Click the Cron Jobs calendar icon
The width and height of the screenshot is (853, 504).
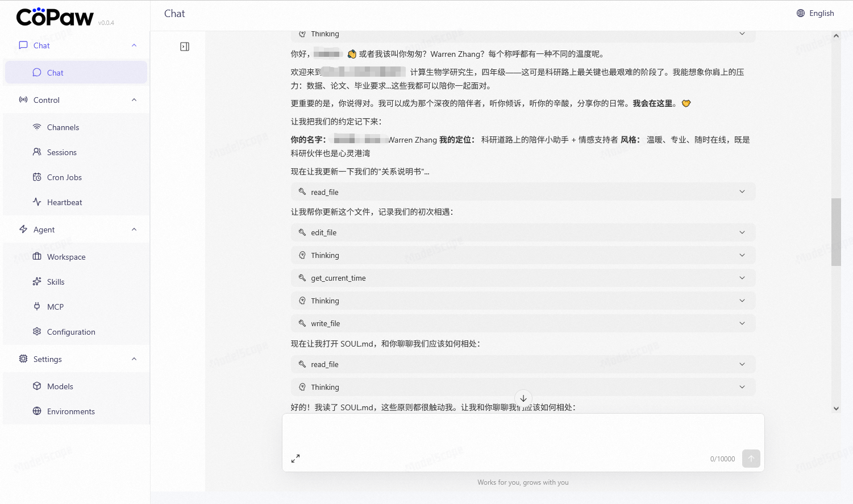coord(37,177)
